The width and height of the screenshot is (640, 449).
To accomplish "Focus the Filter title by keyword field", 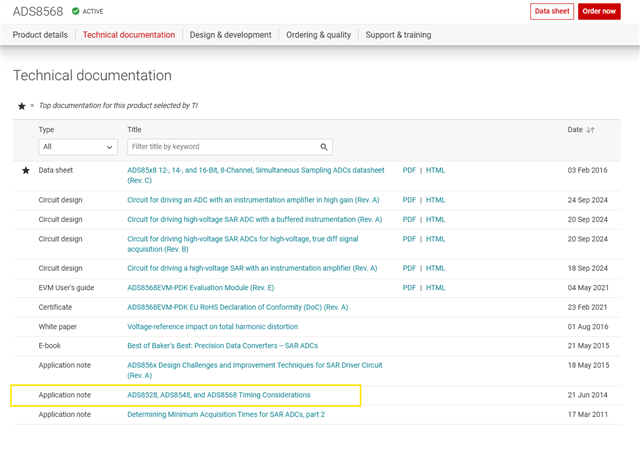I will 230,147.
